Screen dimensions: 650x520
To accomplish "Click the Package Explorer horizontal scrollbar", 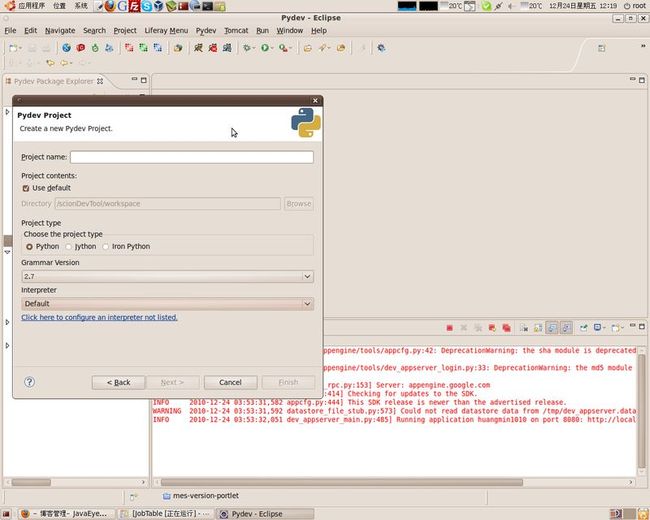I will [31, 482].
